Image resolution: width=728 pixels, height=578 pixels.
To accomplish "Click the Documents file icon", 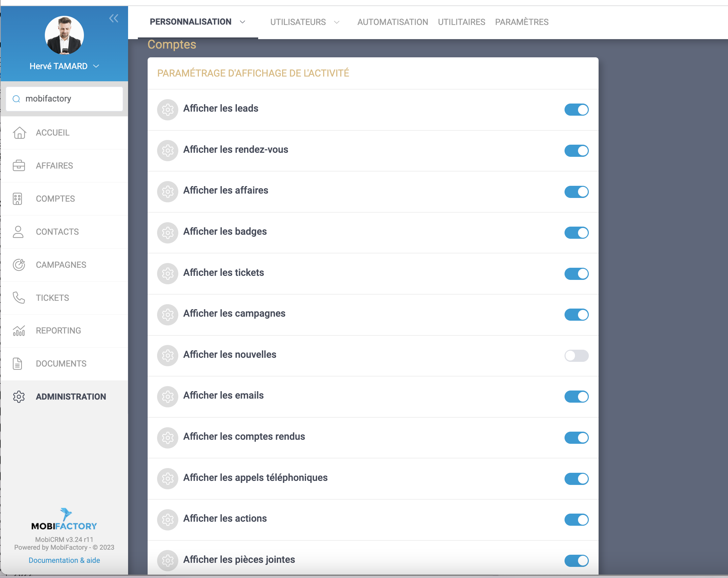I will coord(18,364).
